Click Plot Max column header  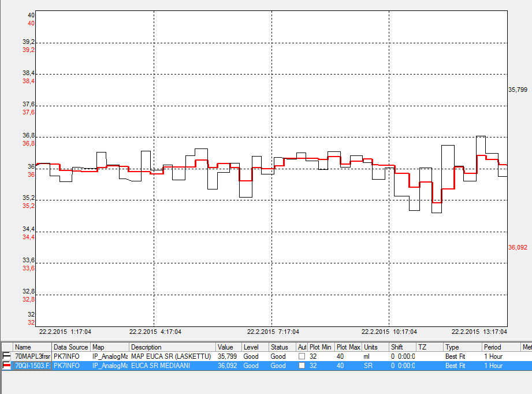pyautogui.click(x=348, y=347)
